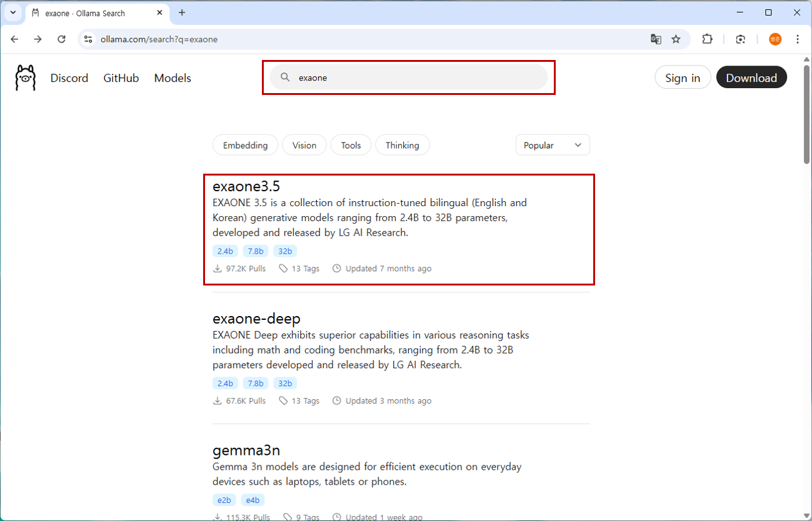The height and width of the screenshot is (521, 812).
Task: Open a new browser tab
Action: click(182, 12)
